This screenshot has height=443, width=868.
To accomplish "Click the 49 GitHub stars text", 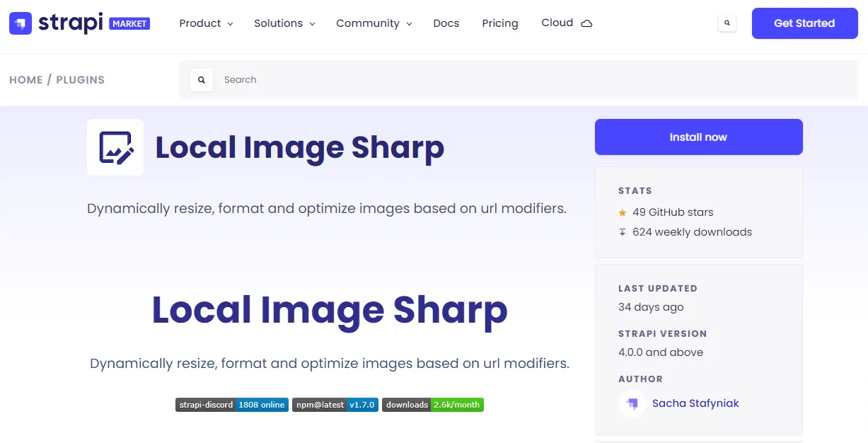I will (673, 212).
